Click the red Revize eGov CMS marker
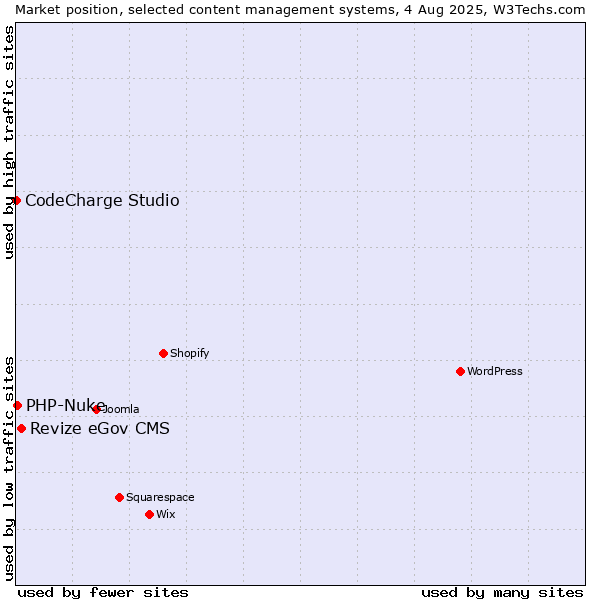 21,429
